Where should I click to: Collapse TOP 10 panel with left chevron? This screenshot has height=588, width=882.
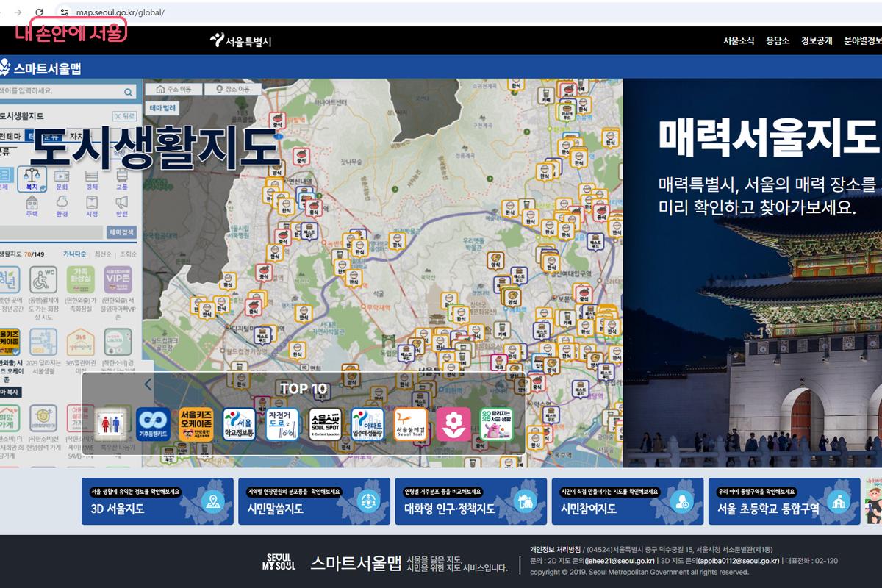(148, 384)
